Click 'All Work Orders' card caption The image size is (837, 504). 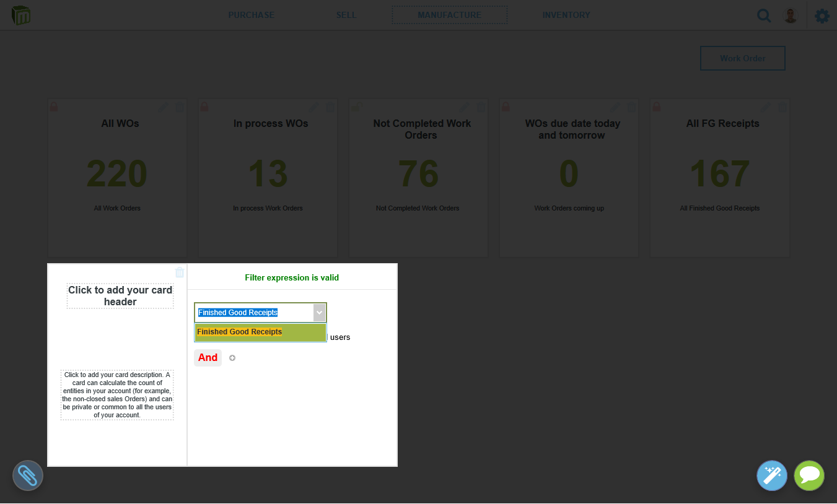click(x=117, y=208)
